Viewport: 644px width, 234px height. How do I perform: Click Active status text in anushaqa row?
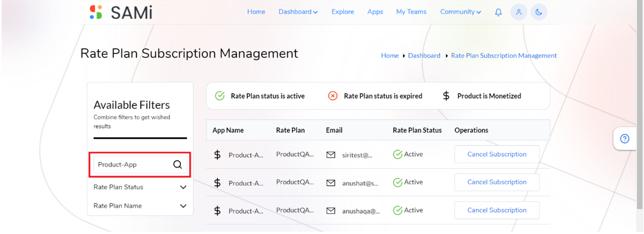413,210
